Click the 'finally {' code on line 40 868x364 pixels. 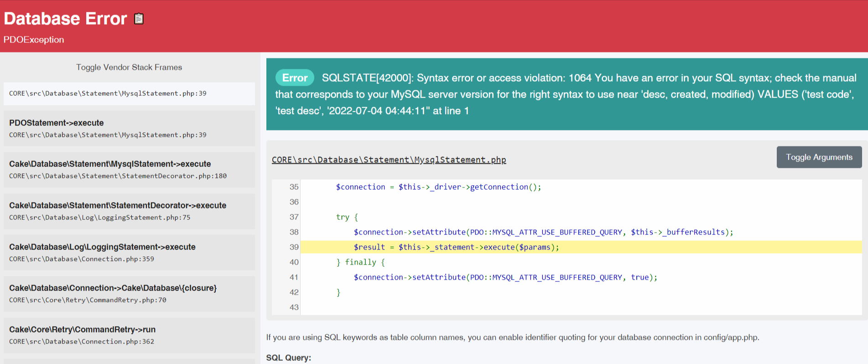coord(360,262)
